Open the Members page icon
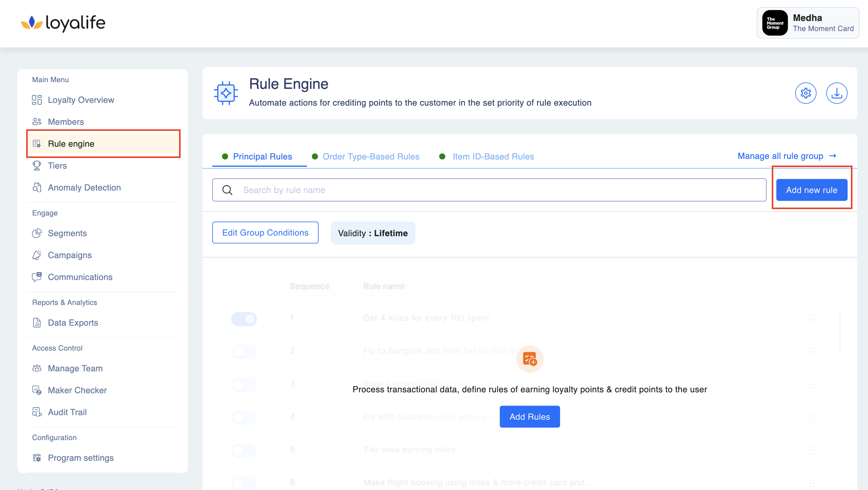 pos(37,121)
